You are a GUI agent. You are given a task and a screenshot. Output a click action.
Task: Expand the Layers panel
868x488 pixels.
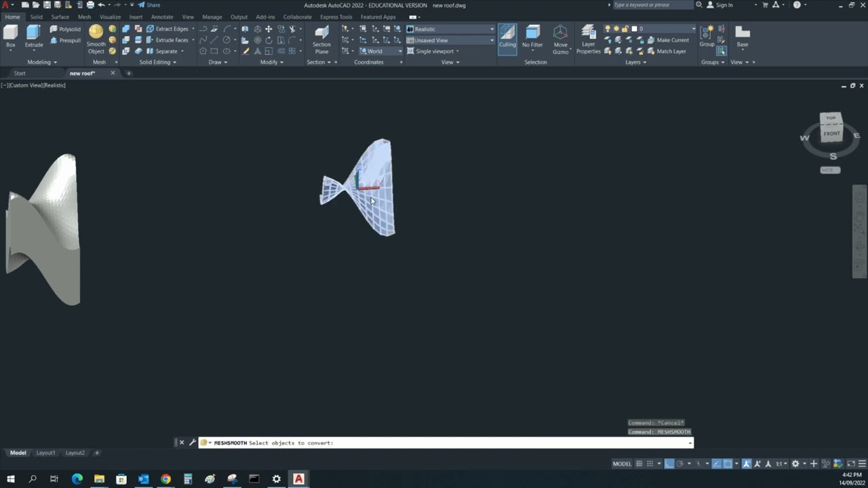click(x=635, y=62)
